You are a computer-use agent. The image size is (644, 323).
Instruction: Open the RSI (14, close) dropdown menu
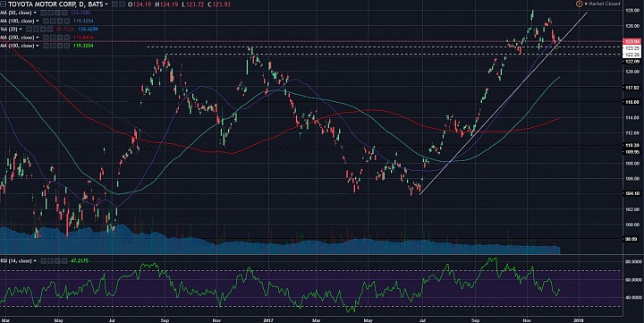[x=35, y=261]
